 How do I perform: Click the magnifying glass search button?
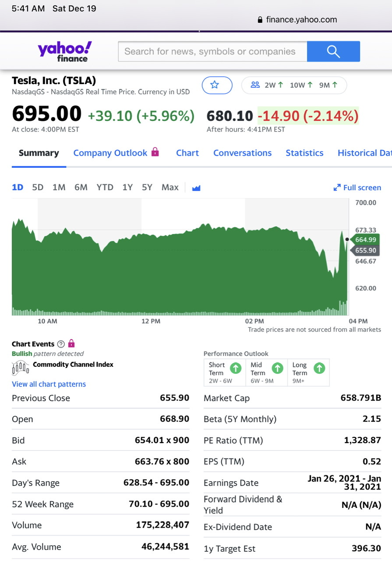333,52
